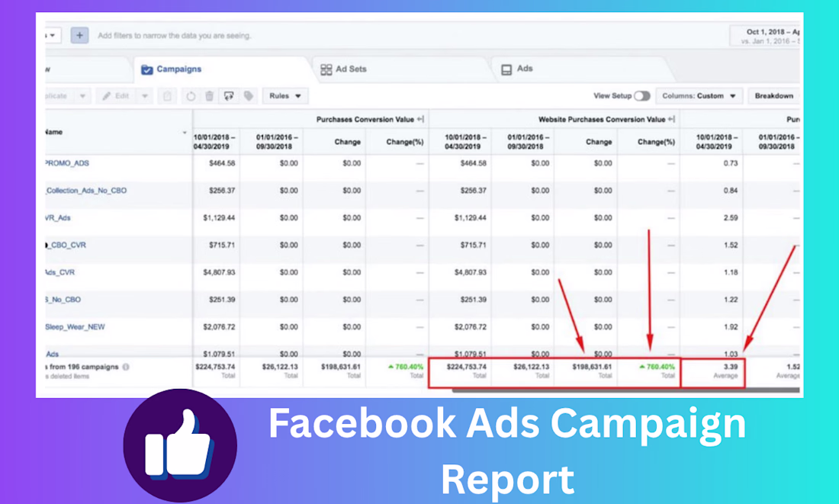This screenshot has height=504, width=839.
Task: Click the 3.39 Average total cell
Action: tap(712, 371)
